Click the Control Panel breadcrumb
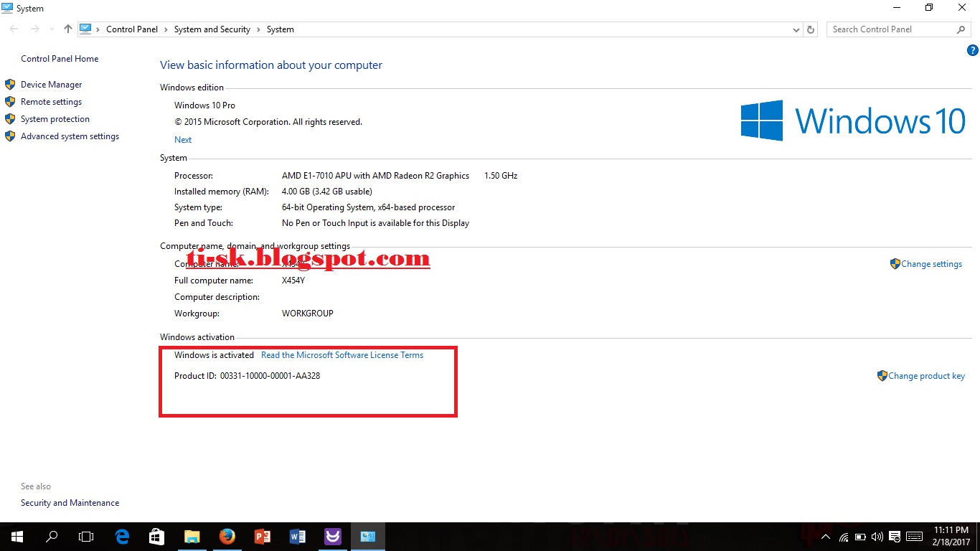Viewport: 980px width, 551px height. 132,29
